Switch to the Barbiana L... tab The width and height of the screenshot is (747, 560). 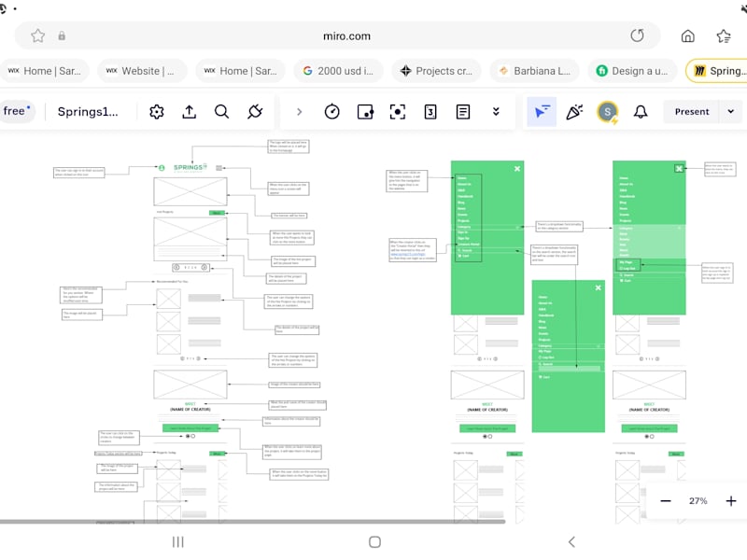pyautogui.click(x=535, y=71)
